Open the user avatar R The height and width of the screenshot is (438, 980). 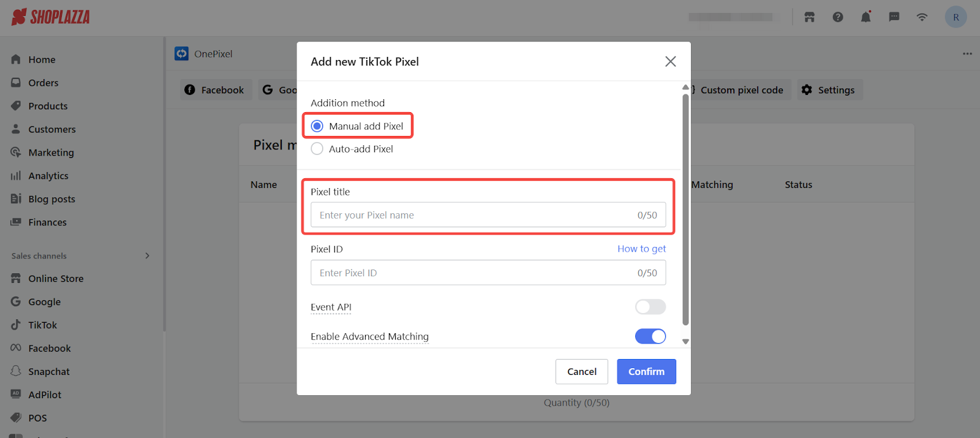tap(956, 17)
